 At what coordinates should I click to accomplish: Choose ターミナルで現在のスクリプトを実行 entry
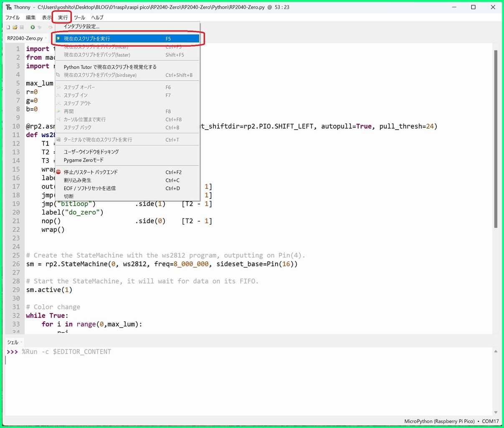(x=128, y=140)
